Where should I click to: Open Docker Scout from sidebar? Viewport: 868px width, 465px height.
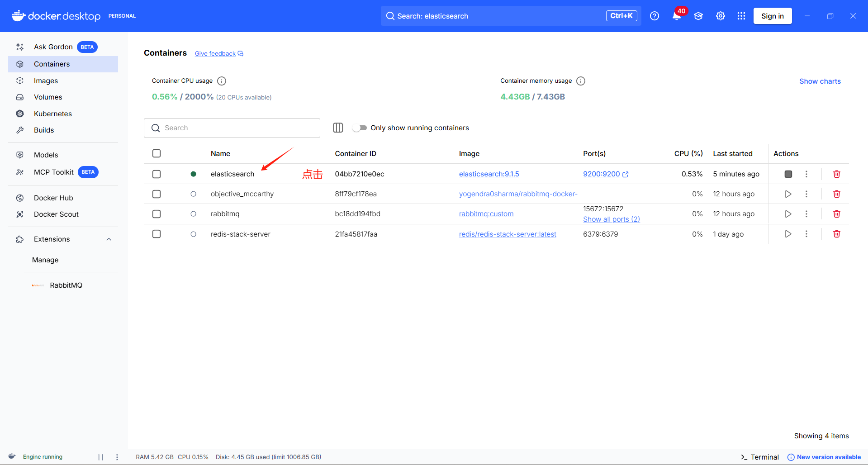(x=56, y=214)
